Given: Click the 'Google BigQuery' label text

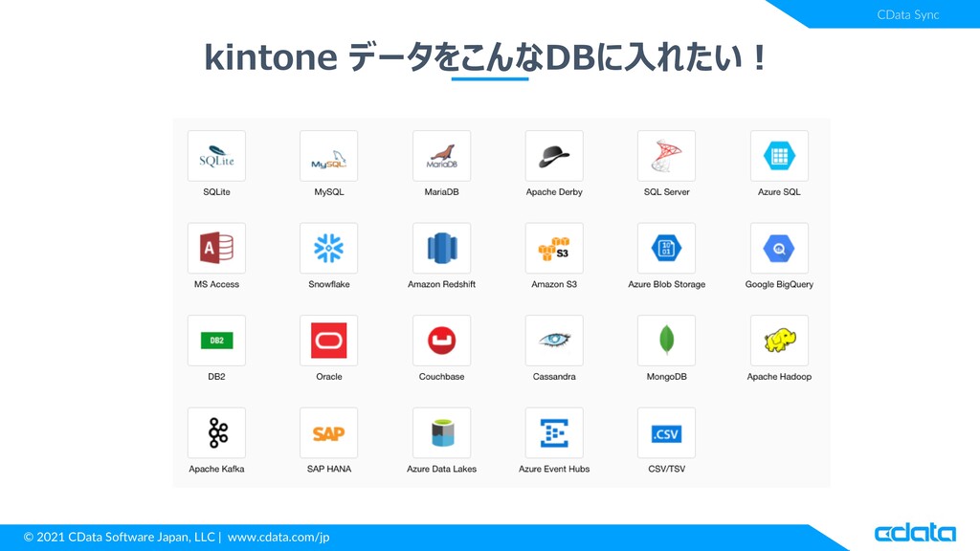Looking at the screenshot, I should click(x=779, y=284).
